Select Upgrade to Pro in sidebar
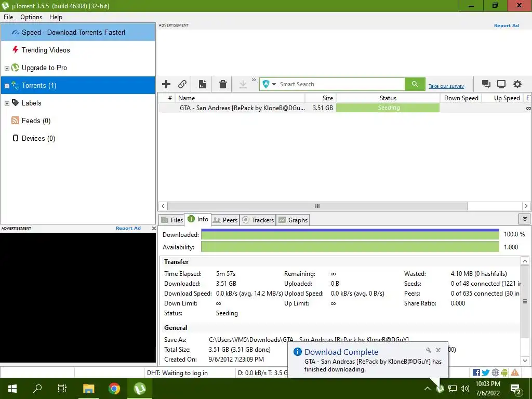 click(x=78, y=68)
